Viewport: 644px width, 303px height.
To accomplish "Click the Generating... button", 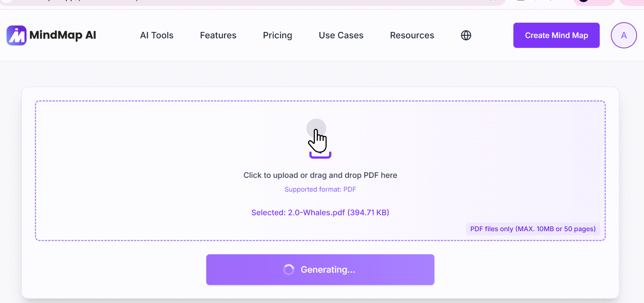I will (x=320, y=270).
